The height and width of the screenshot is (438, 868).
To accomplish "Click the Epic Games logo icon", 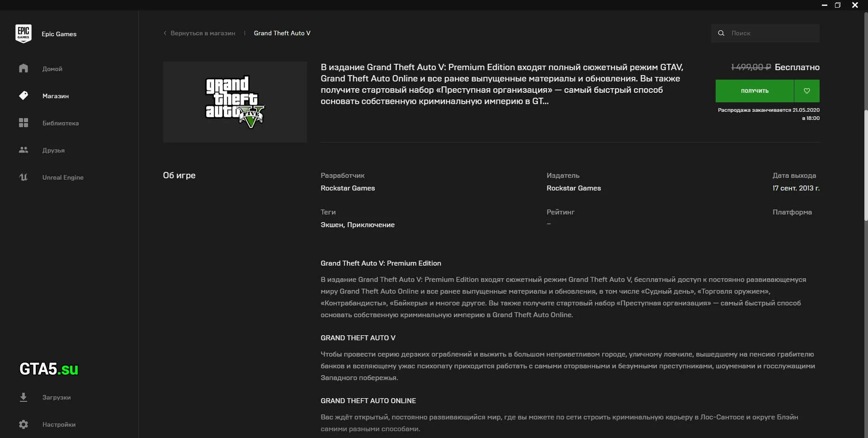I will click(x=24, y=34).
